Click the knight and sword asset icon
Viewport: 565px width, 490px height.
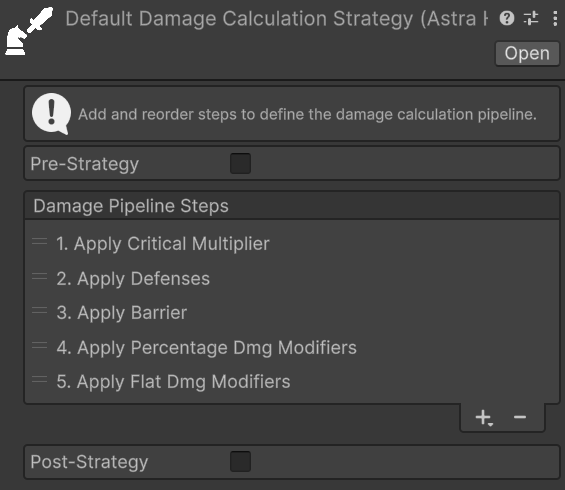point(29,31)
